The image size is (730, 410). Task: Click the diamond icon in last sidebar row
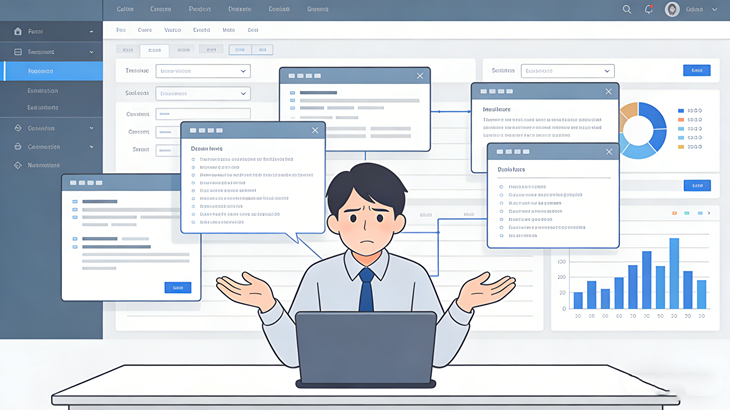tap(18, 165)
